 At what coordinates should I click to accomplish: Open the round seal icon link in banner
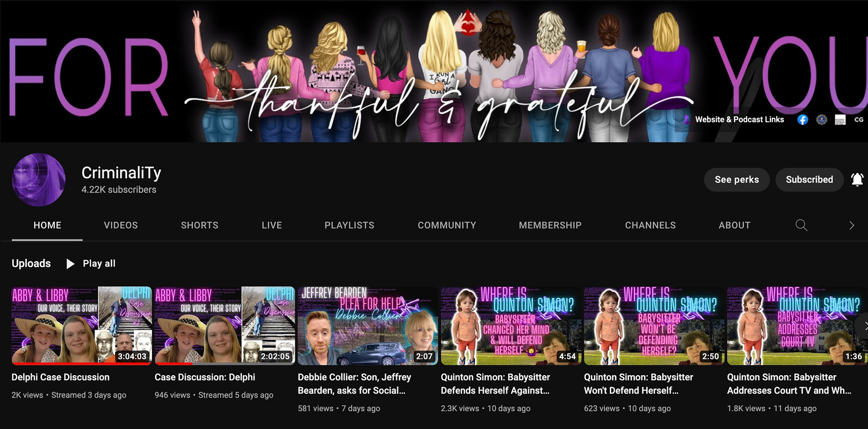click(821, 120)
